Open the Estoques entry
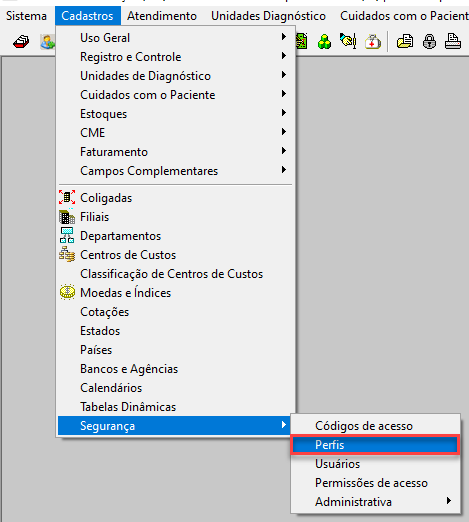Image resolution: width=469 pixels, height=522 pixels. (175, 114)
